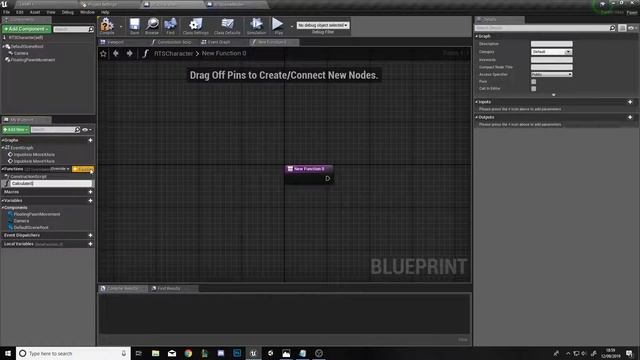
Task: Click the Add New button in My Blueprint
Action: point(16,130)
